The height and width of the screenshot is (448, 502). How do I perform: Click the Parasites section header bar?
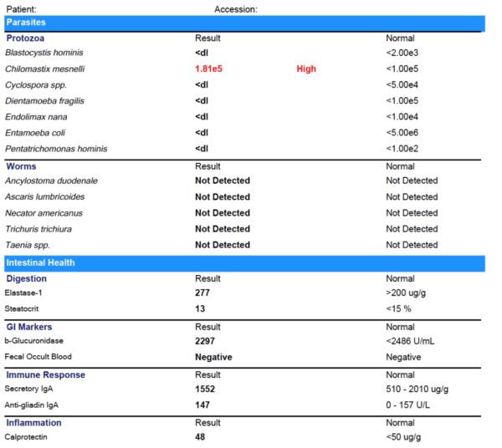point(243,23)
